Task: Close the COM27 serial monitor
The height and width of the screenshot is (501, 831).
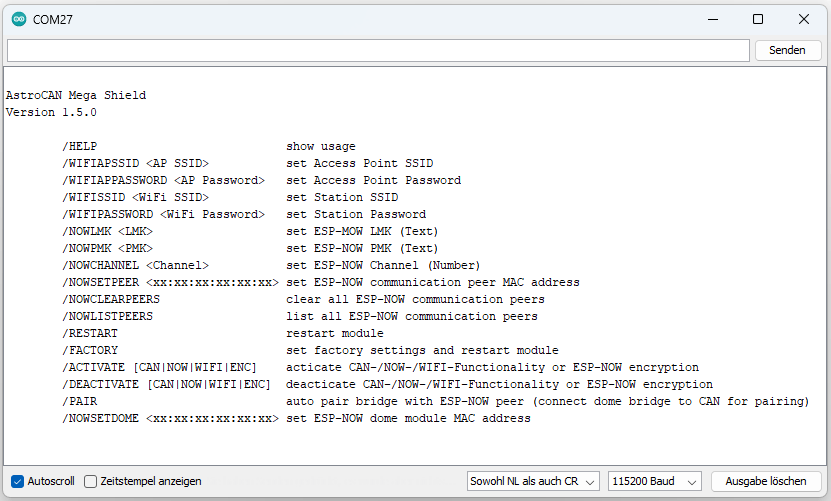Action: (803, 20)
